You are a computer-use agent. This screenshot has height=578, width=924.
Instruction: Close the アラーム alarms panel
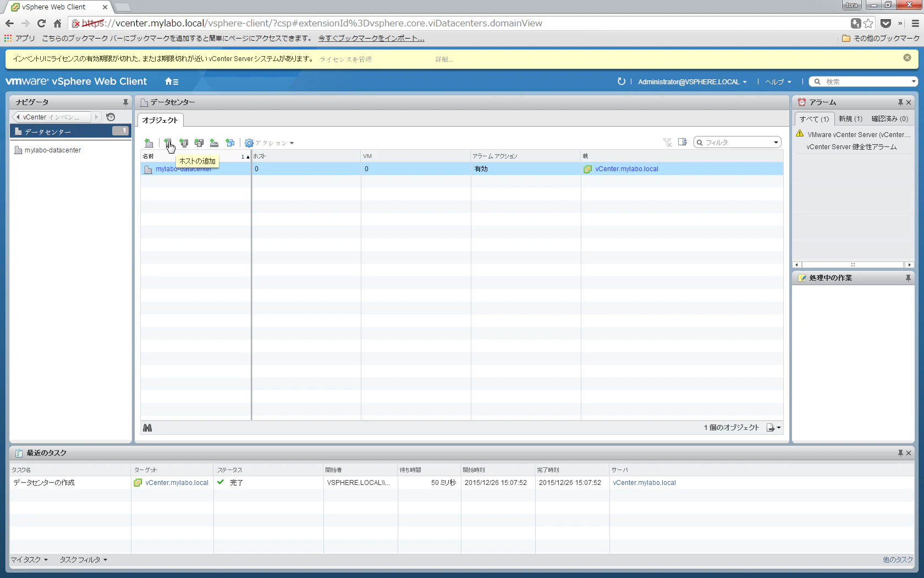pos(909,102)
